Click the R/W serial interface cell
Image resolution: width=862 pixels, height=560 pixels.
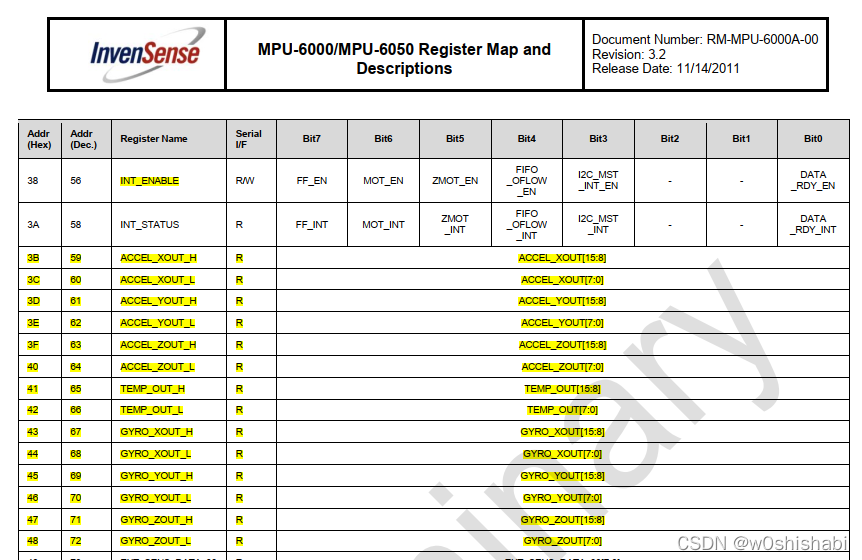tap(251, 181)
